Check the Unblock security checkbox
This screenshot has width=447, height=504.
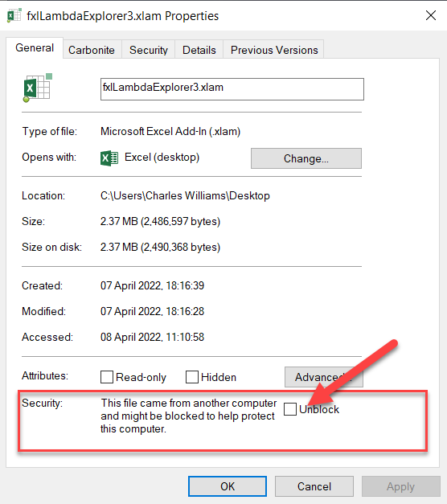pos(290,409)
